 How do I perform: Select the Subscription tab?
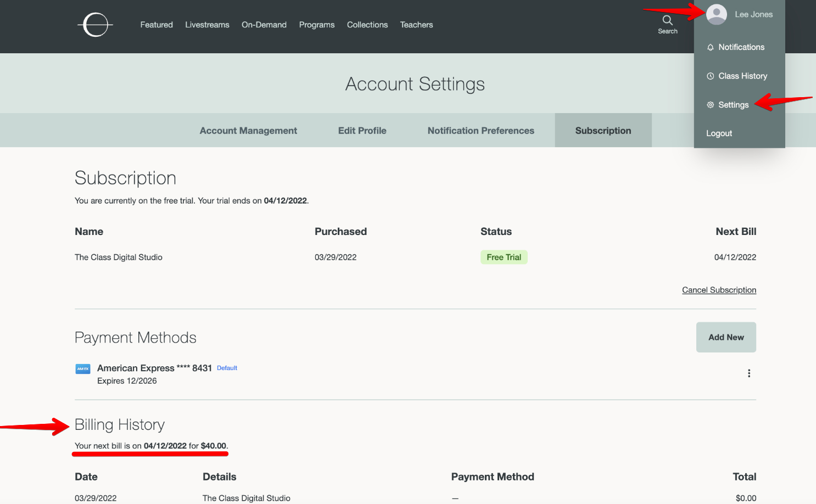tap(603, 131)
